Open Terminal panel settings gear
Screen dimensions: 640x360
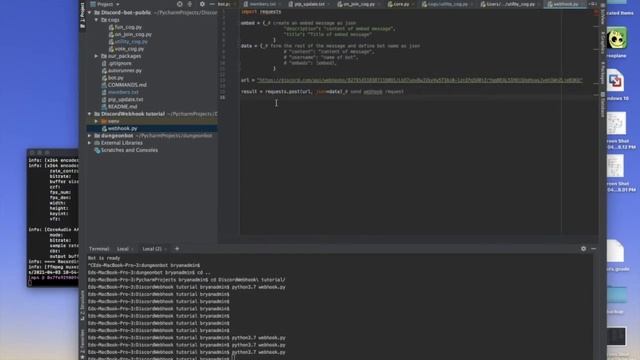tap(583, 249)
